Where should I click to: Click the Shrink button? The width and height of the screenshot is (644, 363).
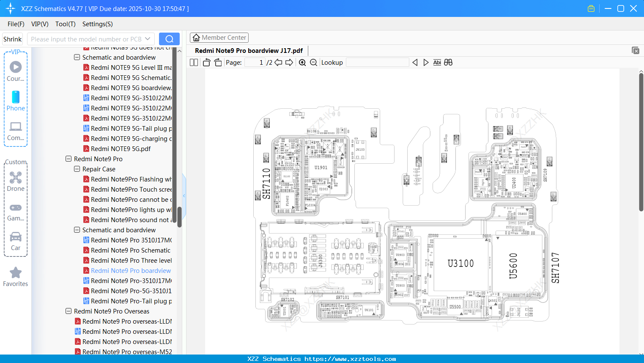click(x=13, y=39)
